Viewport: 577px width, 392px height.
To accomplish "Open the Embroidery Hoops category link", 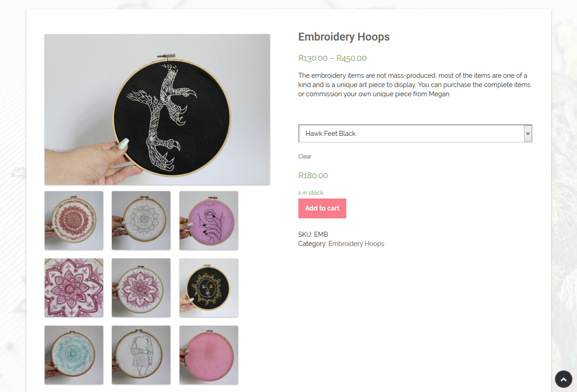I will (356, 244).
